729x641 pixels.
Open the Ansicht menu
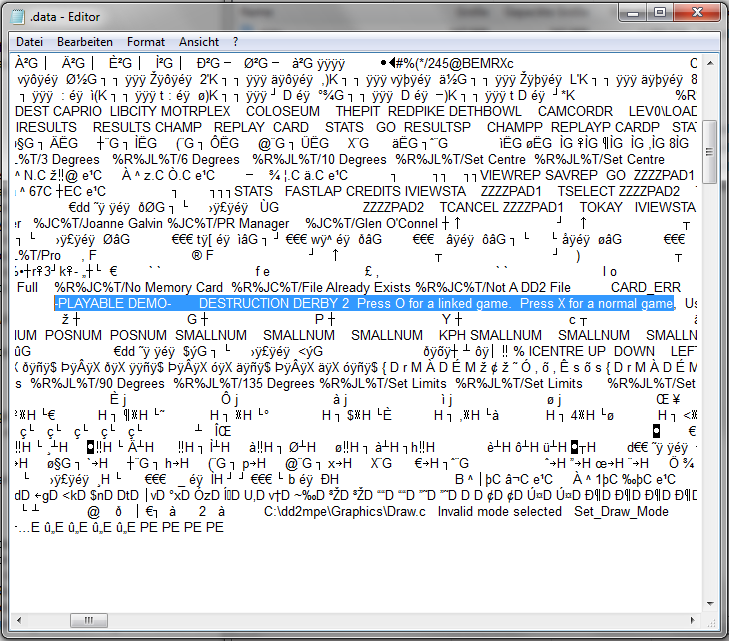point(199,42)
